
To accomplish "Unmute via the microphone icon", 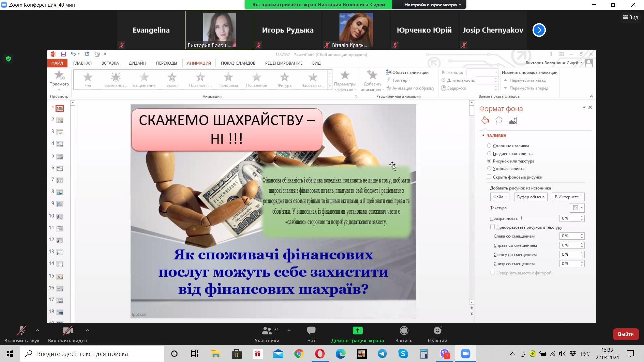I will pyautogui.click(x=22, y=331).
